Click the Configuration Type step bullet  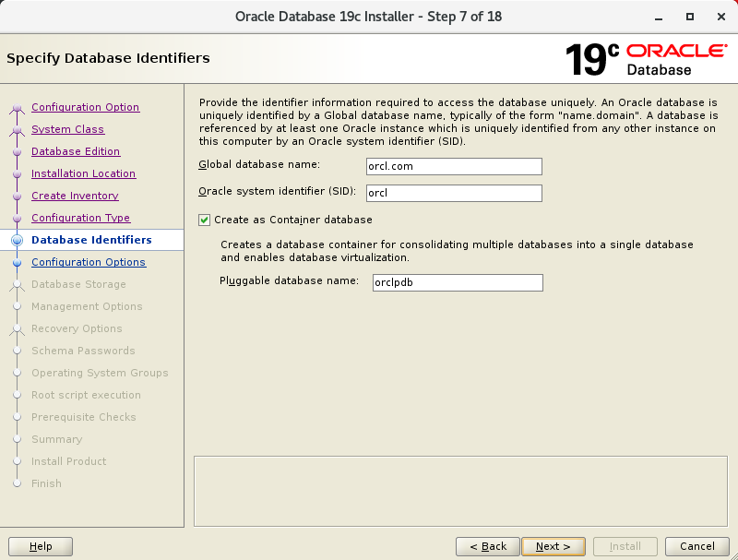[x=18, y=219]
